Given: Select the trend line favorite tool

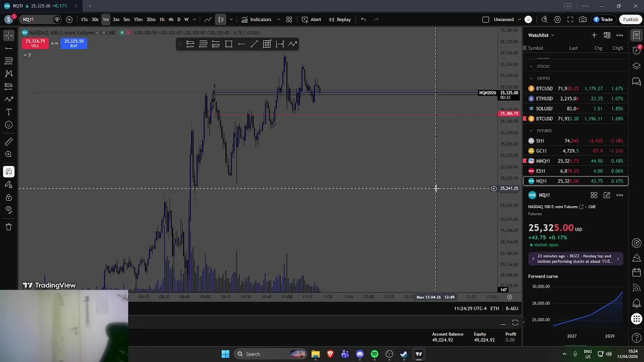Looking at the screenshot, I should point(254,44).
